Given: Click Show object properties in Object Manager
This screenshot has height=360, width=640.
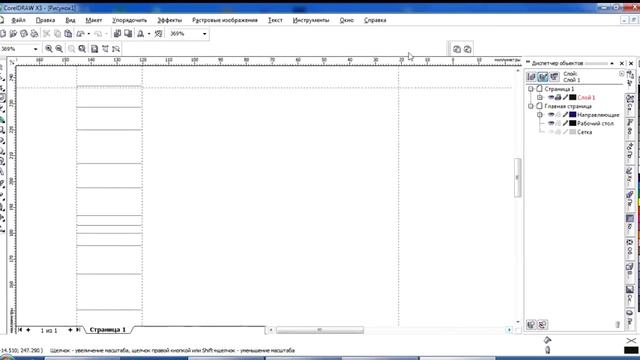Looking at the screenshot, I should (531, 77).
